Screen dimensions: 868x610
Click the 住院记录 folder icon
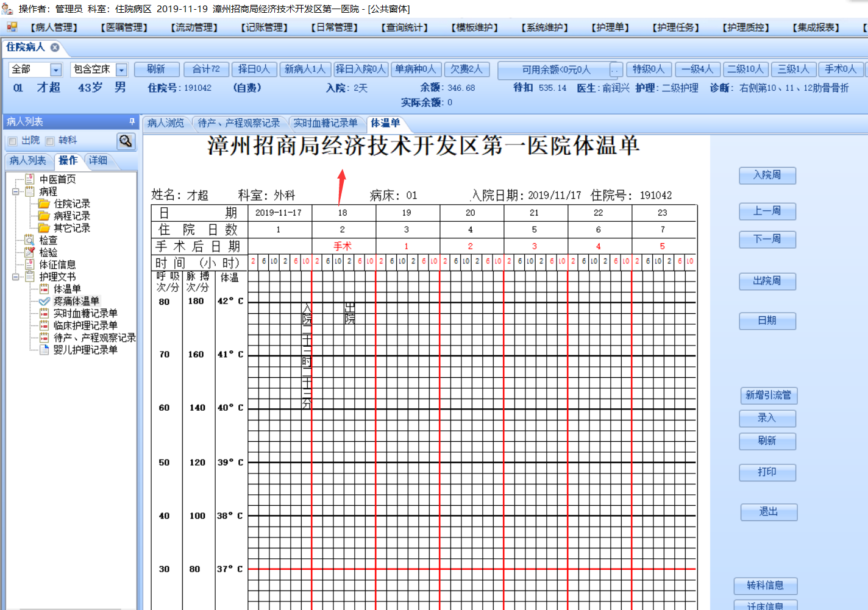point(44,204)
